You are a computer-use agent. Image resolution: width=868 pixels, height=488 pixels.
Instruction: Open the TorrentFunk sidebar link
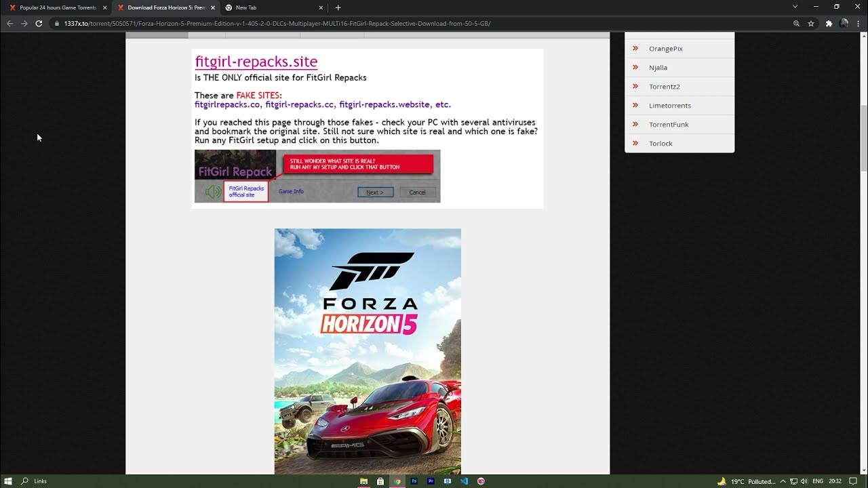[x=669, y=125]
